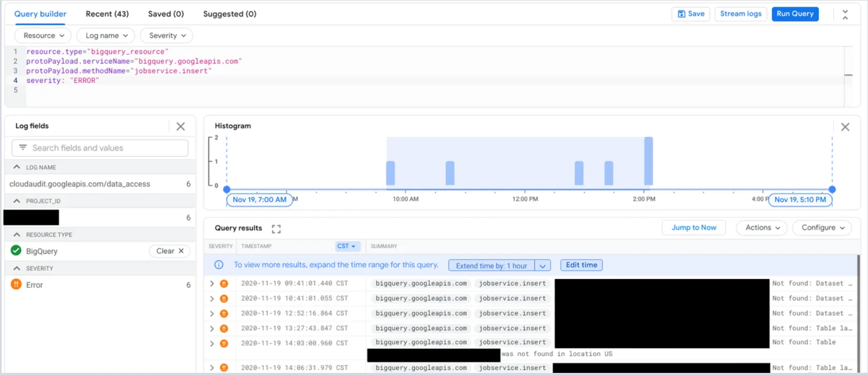The image size is (868, 375).
Task: Click the SUMMARY column header
Action: pyautogui.click(x=384, y=246)
